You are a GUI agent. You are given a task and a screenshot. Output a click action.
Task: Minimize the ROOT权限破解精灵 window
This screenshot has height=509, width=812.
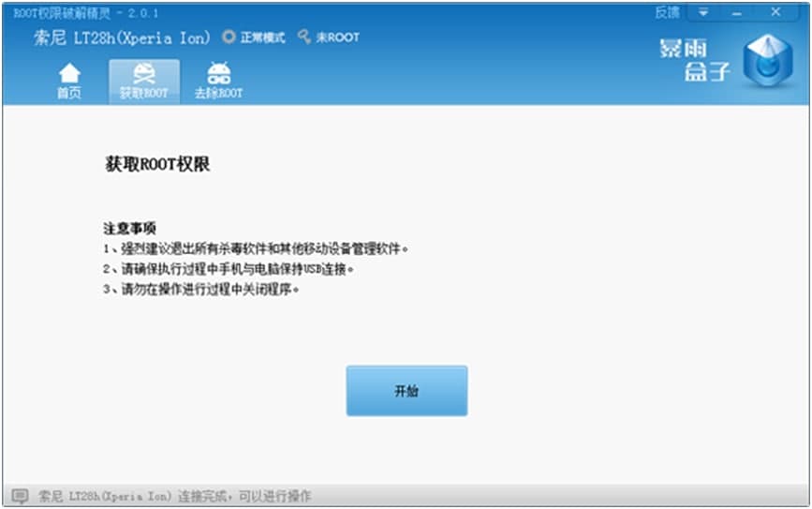tap(737, 12)
